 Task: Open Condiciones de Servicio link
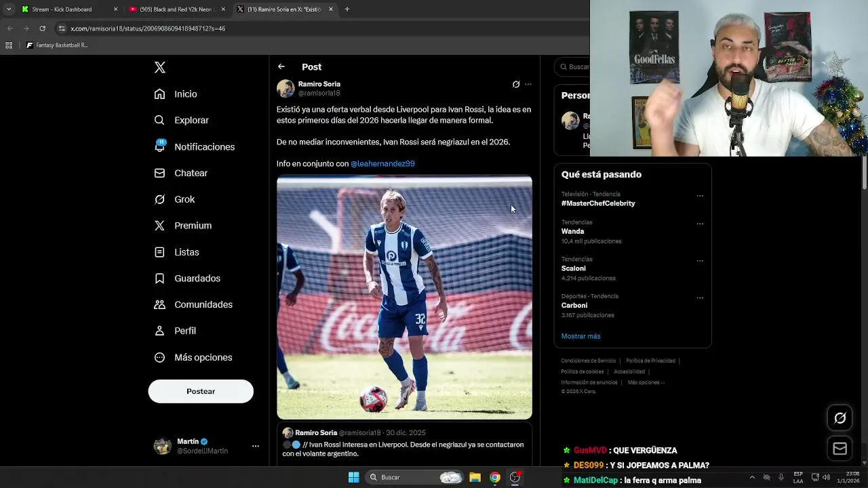(589, 361)
